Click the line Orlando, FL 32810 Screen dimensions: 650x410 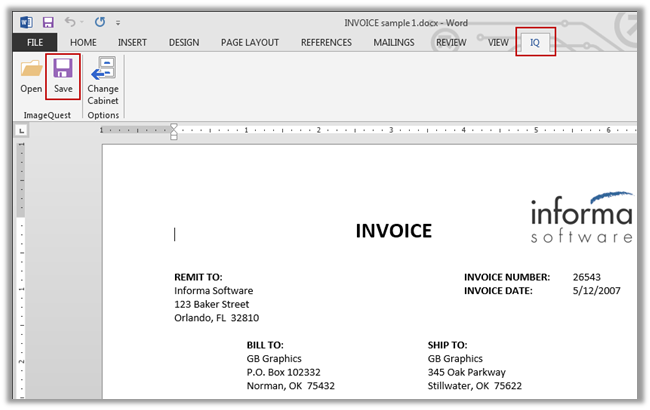click(x=216, y=318)
